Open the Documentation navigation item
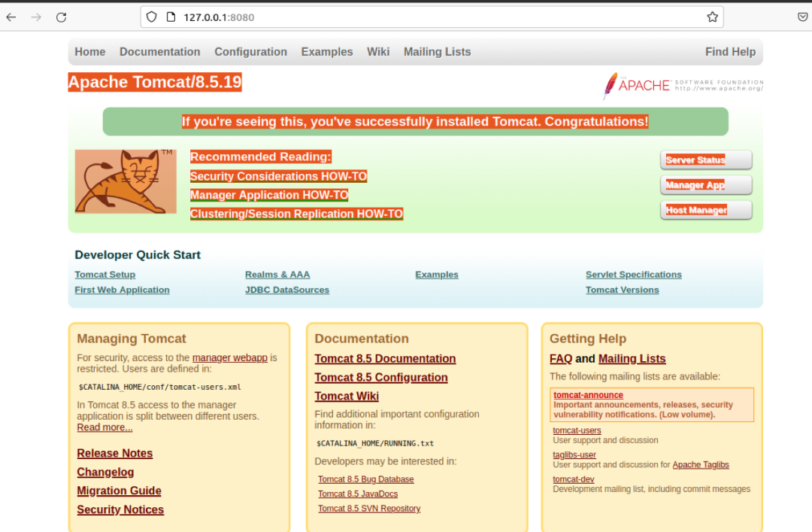The image size is (812, 532). [x=160, y=52]
